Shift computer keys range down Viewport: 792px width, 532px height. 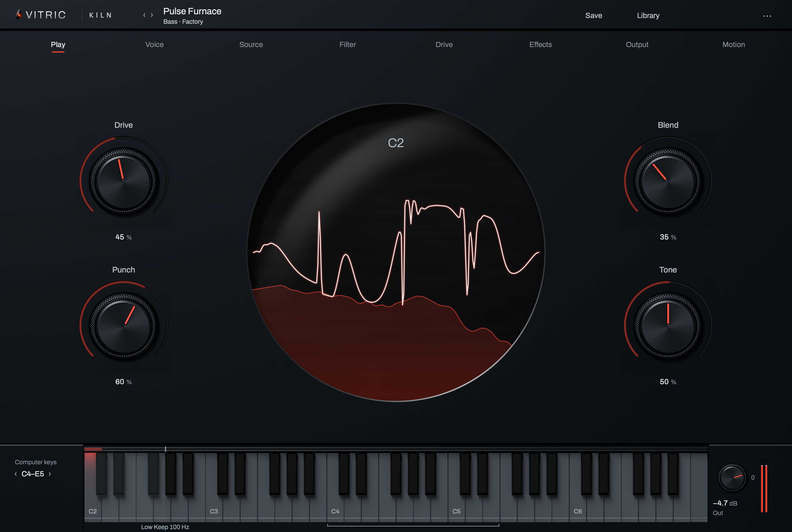tap(16, 474)
